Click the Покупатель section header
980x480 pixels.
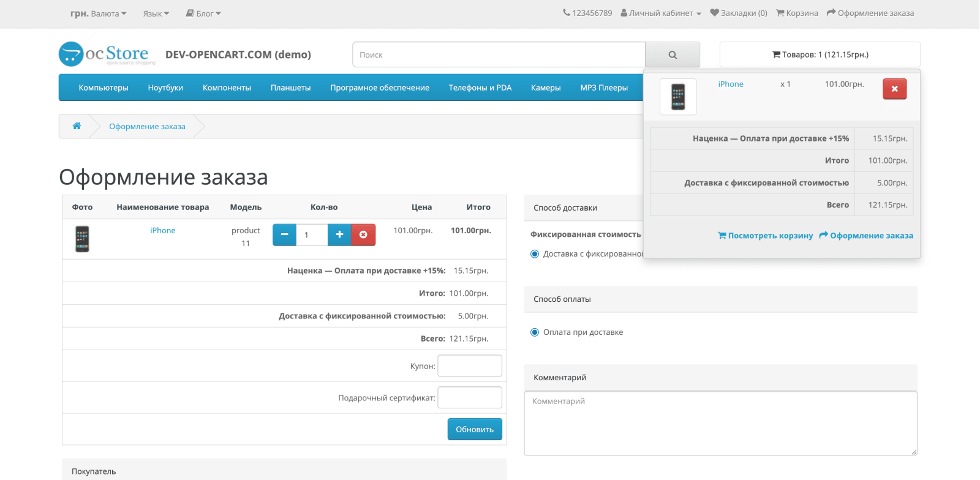click(x=284, y=470)
